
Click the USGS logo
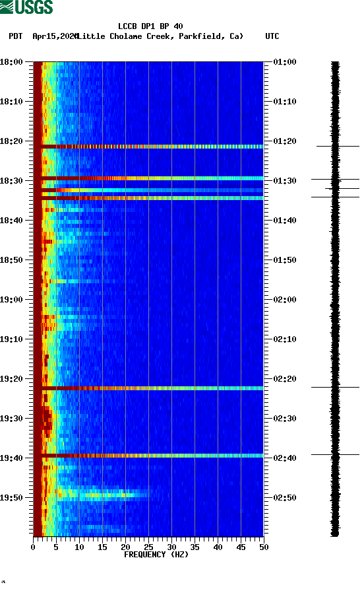[x=26, y=7]
